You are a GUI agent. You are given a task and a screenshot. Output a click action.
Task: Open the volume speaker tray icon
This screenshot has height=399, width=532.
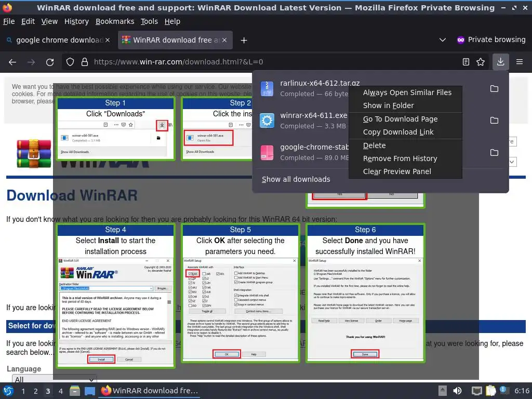pos(457,391)
